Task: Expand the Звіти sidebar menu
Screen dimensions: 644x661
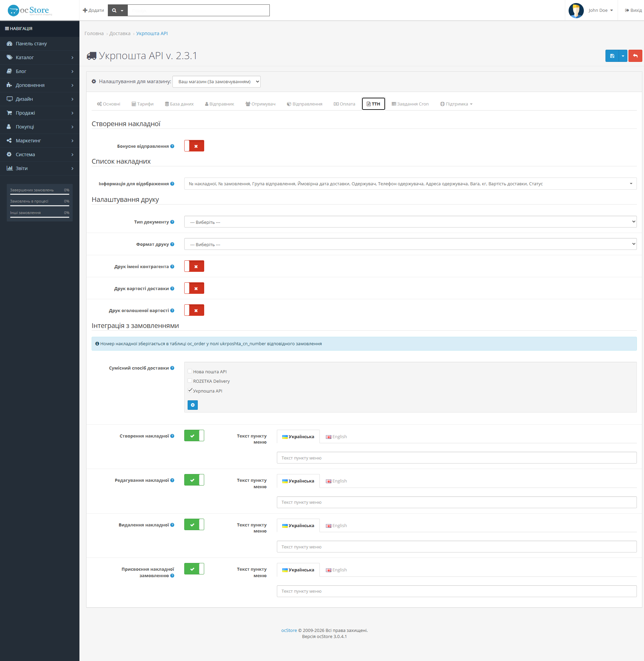Action: [40, 168]
